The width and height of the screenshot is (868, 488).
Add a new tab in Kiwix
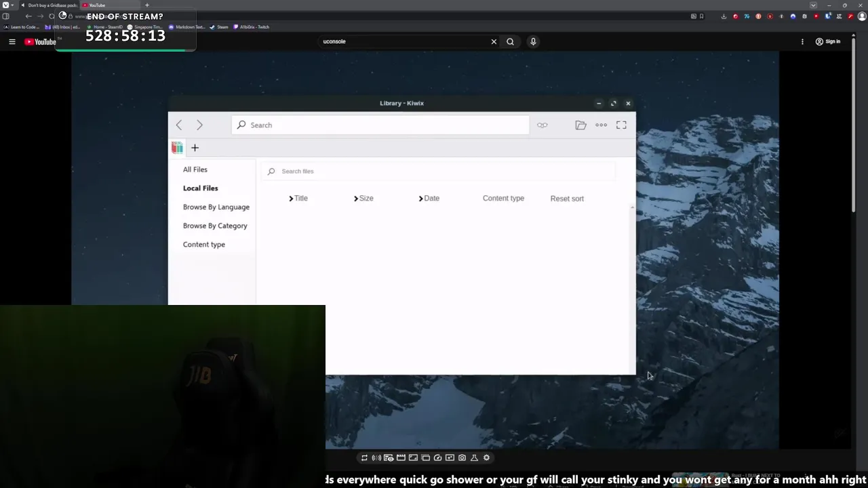pyautogui.click(x=195, y=148)
